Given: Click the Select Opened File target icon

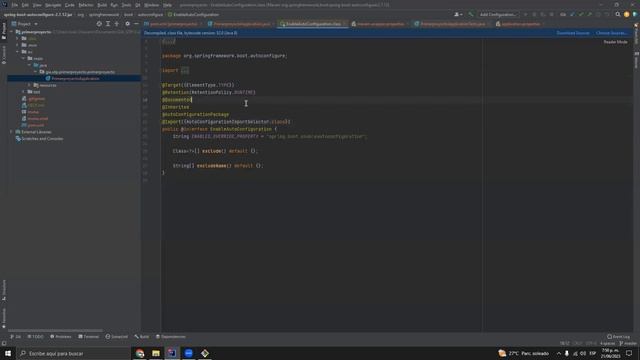Looking at the screenshot, I should point(99,24).
